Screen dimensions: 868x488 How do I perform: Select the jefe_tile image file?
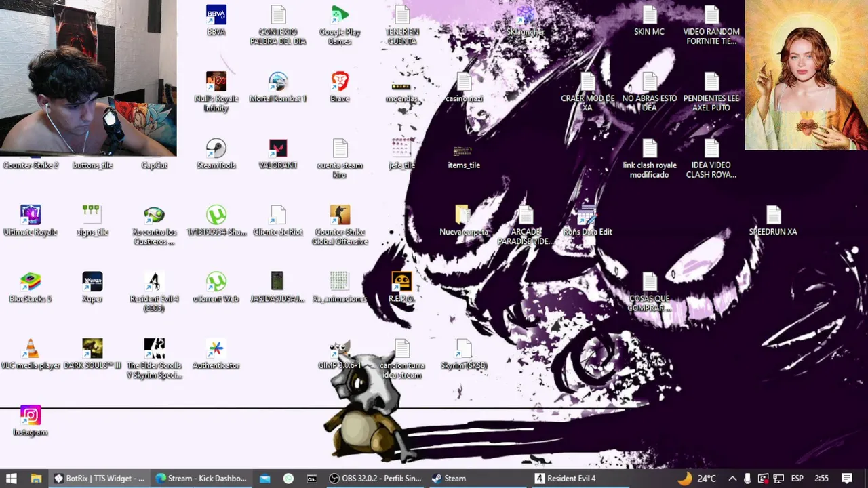coord(401,153)
